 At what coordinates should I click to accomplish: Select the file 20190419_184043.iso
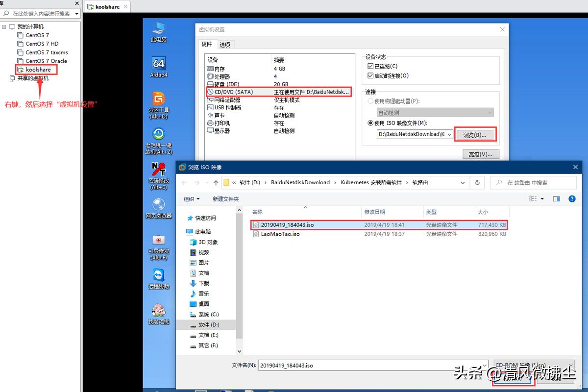click(378, 225)
